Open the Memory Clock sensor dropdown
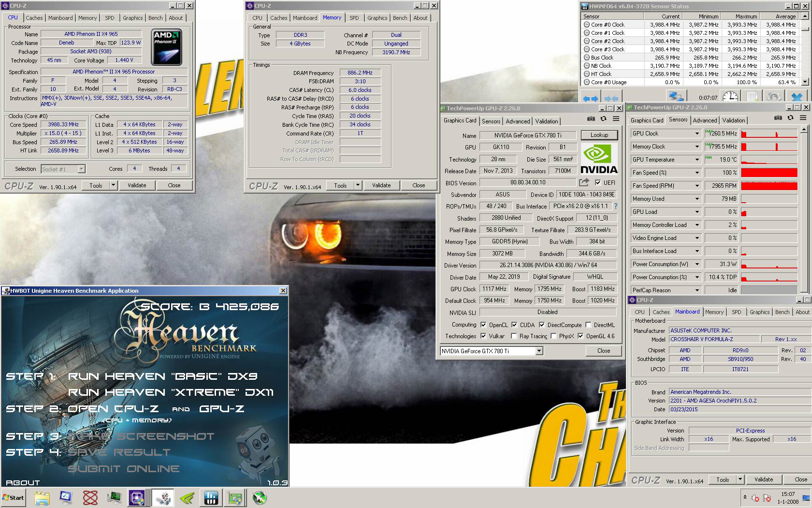 pyautogui.click(x=697, y=147)
